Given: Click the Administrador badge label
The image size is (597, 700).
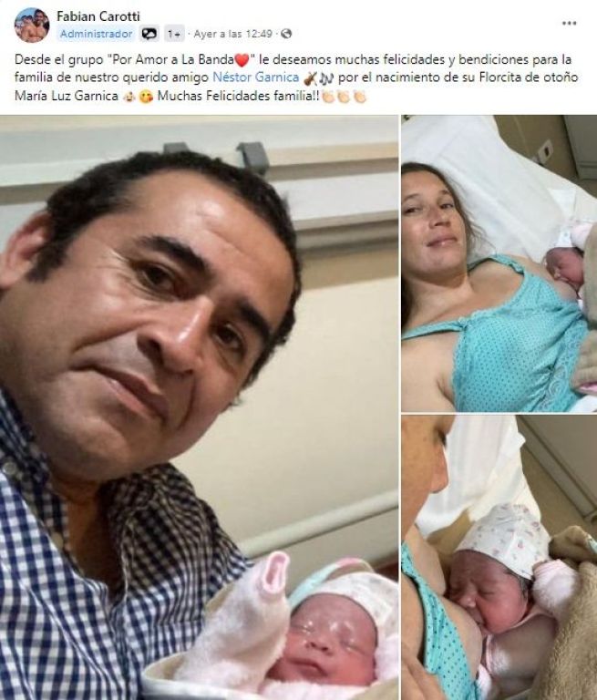Looking at the screenshot, I should [x=97, y=34].
